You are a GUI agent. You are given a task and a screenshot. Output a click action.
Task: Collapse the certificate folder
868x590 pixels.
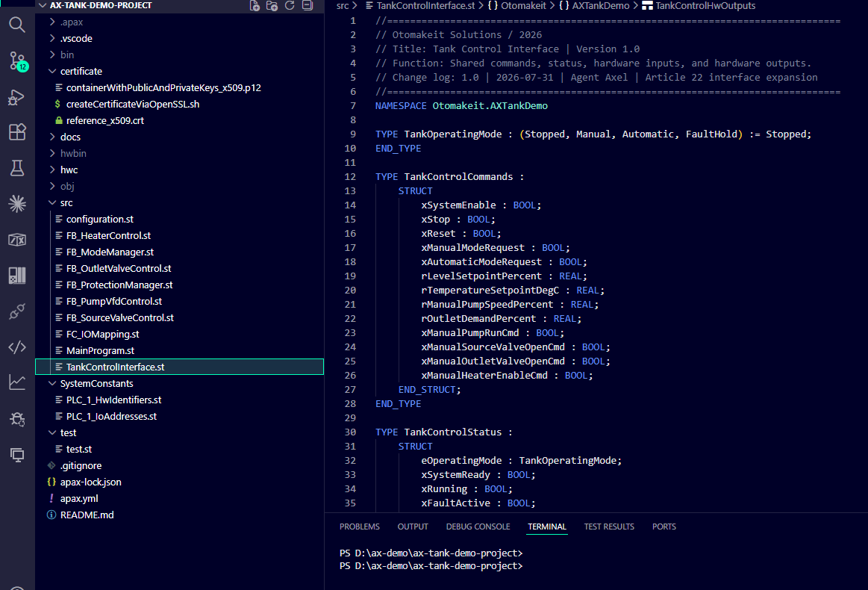[x=179, y=72]
